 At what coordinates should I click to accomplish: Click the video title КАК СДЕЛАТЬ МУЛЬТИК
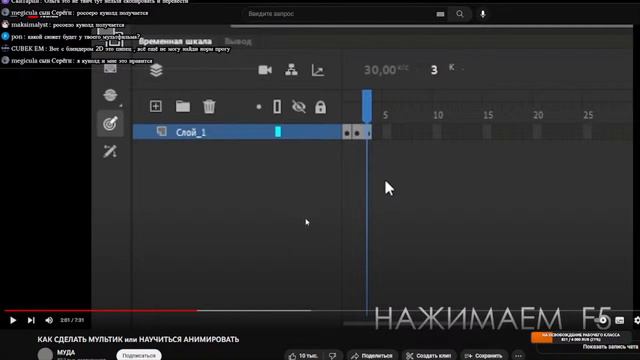(138, 339)
